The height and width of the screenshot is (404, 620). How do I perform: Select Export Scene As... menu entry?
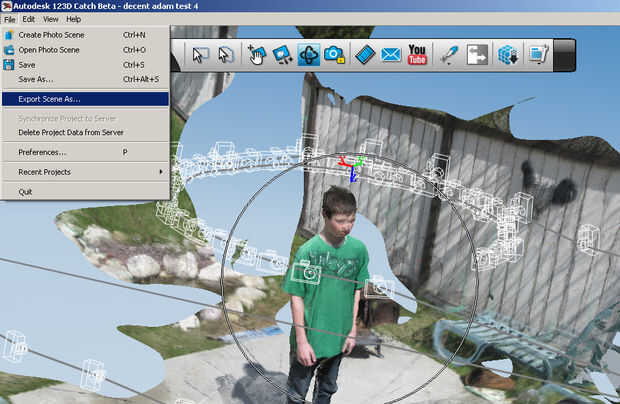tap(85, 99)
